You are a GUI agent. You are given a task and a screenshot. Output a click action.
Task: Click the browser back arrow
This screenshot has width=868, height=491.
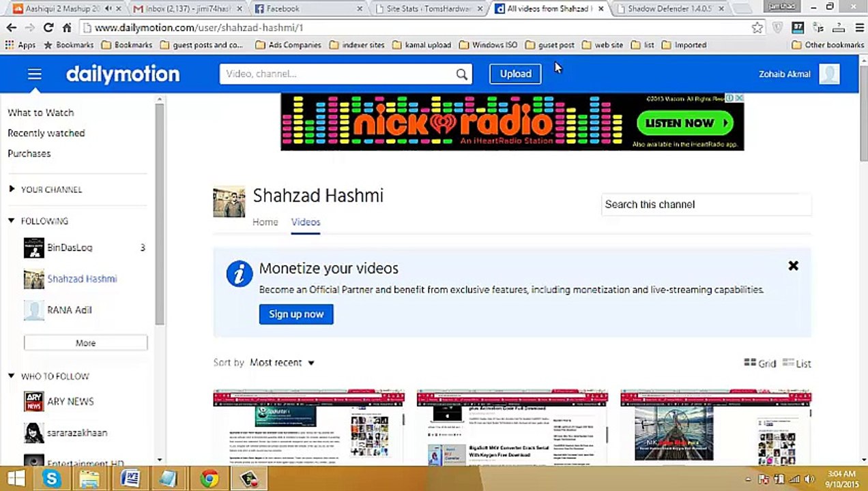coord(12,27)
